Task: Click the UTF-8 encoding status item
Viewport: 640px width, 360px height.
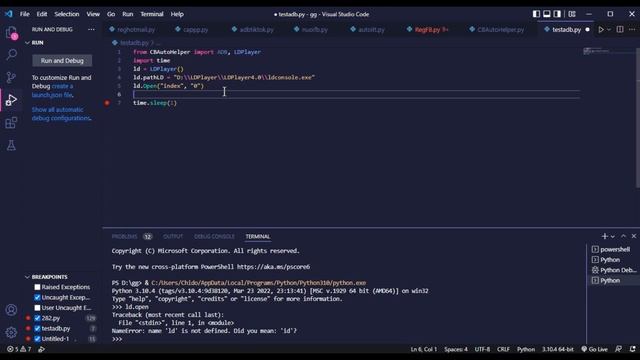Action: pos(482,349)
